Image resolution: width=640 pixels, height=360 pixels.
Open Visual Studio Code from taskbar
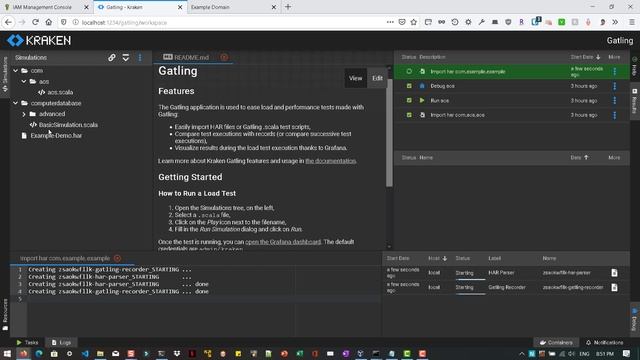(85, 353)
